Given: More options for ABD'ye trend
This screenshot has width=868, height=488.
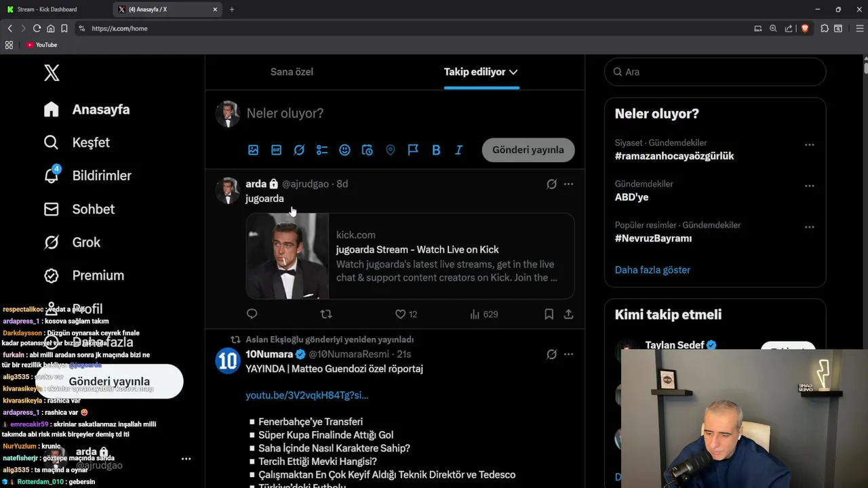Looking at the screenshot, I should pos(809,186).
